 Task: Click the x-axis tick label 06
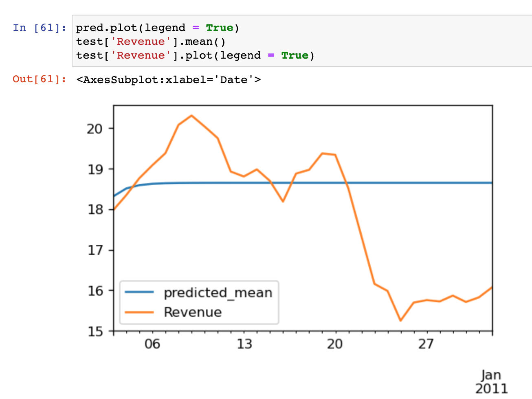point(152,344)
